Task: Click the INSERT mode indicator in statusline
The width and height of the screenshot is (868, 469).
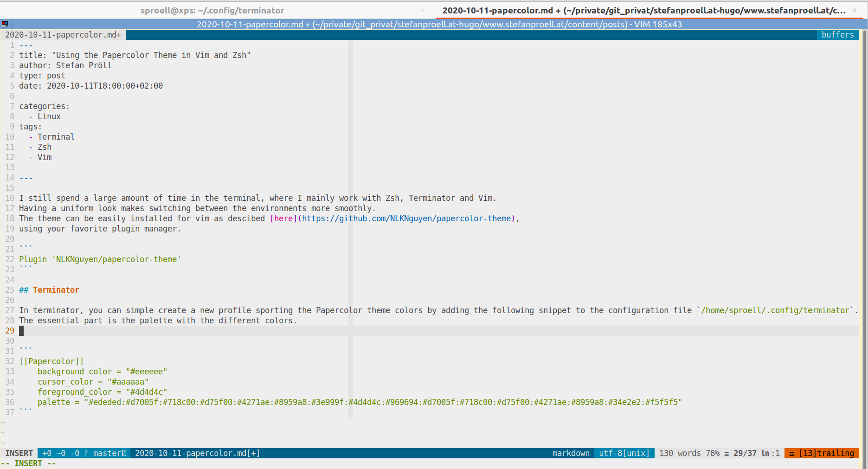Action: click(x=19, y=453)
